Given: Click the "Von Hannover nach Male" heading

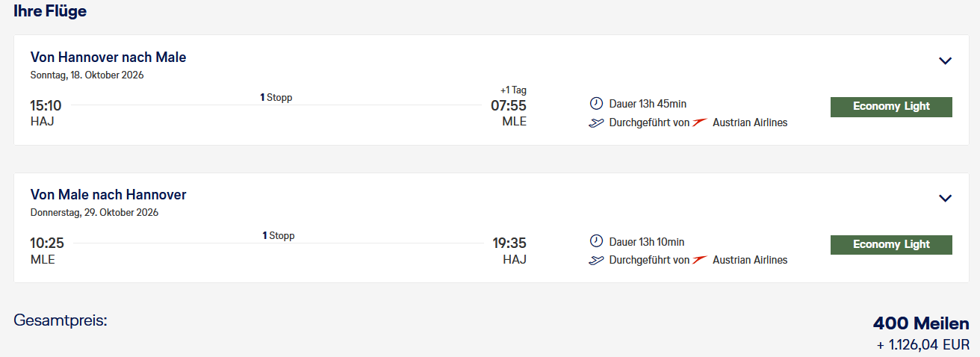Looking at the screenshot, I should (x=108, y=57).
